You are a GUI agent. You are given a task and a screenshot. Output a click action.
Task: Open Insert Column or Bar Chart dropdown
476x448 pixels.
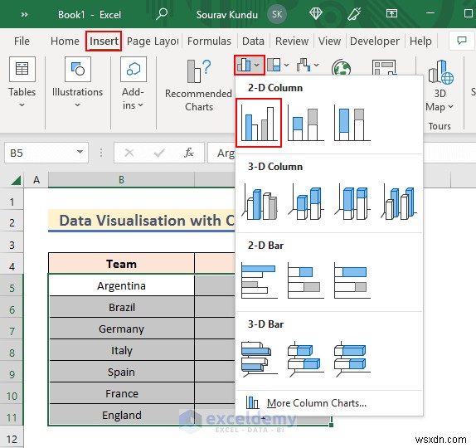[250, 65]
